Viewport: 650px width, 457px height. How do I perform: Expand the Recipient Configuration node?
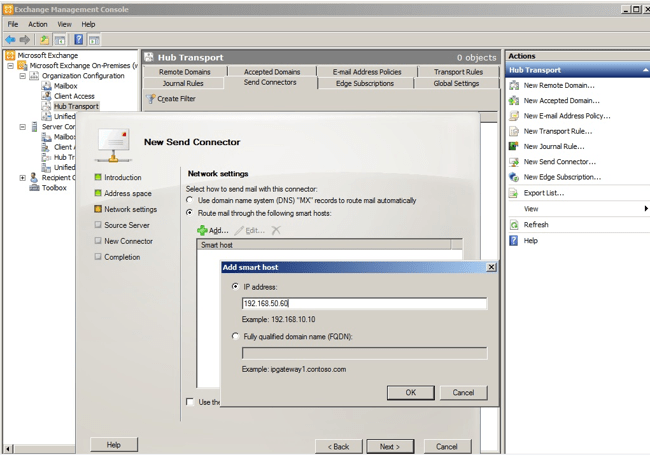22,177
